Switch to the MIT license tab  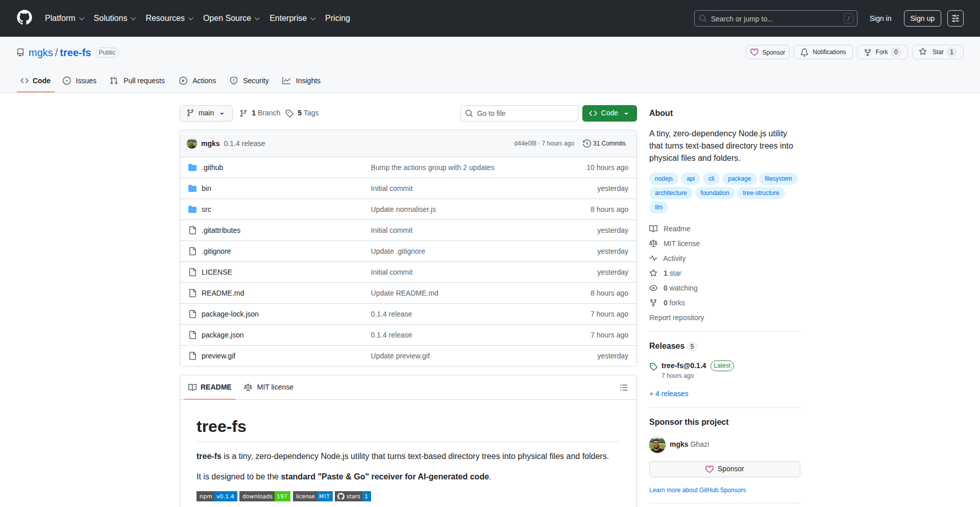269,388
